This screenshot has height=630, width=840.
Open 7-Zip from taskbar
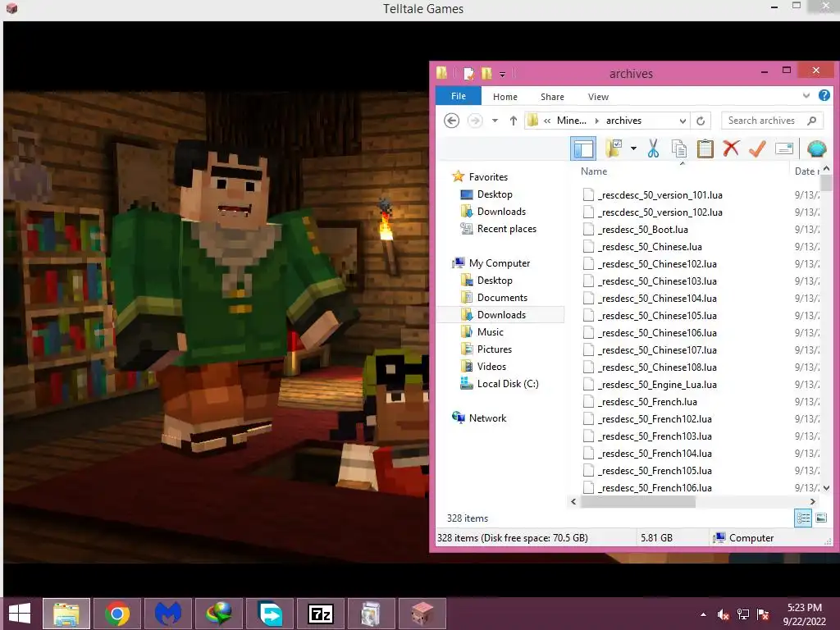[x=321, y=614]
